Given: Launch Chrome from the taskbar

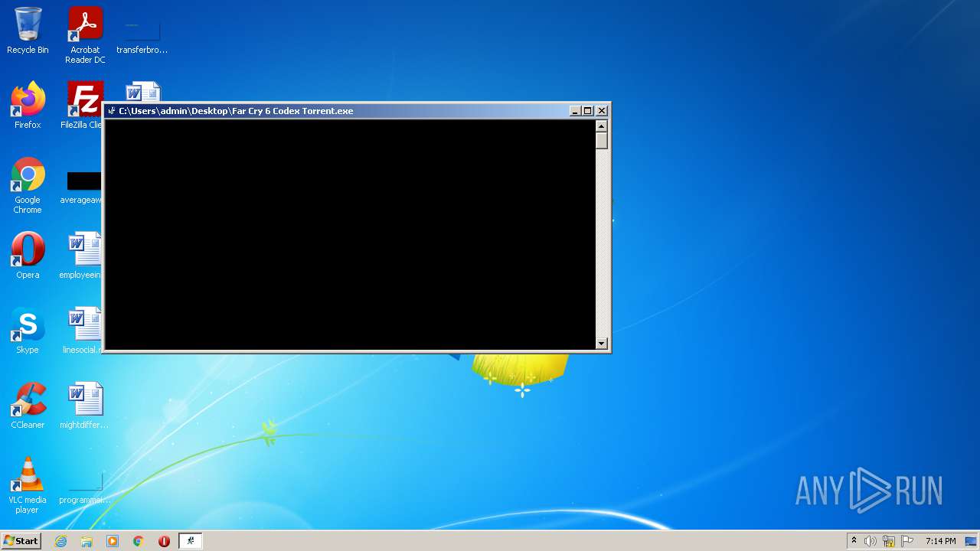Looking at the screenshot, I should 139,541.
